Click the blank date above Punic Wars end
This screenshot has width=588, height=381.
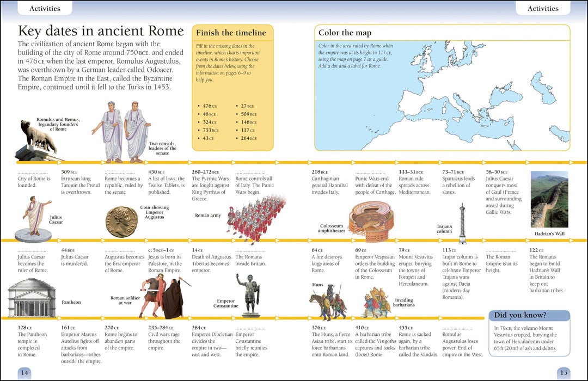[370, 173]
